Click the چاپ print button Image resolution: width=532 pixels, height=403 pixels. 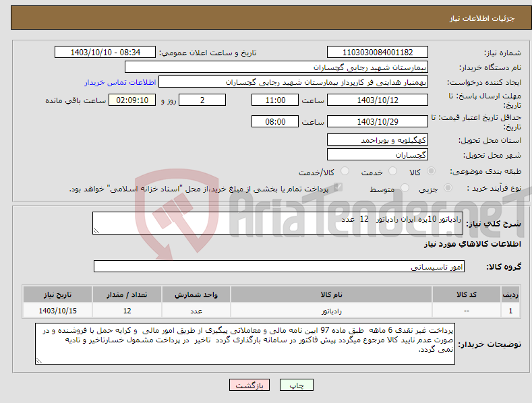(297, 385)
